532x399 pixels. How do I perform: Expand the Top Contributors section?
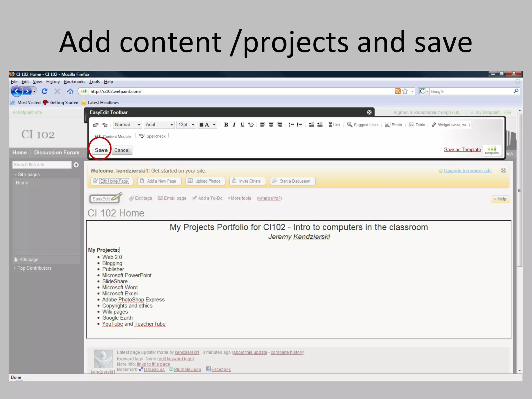15,268
